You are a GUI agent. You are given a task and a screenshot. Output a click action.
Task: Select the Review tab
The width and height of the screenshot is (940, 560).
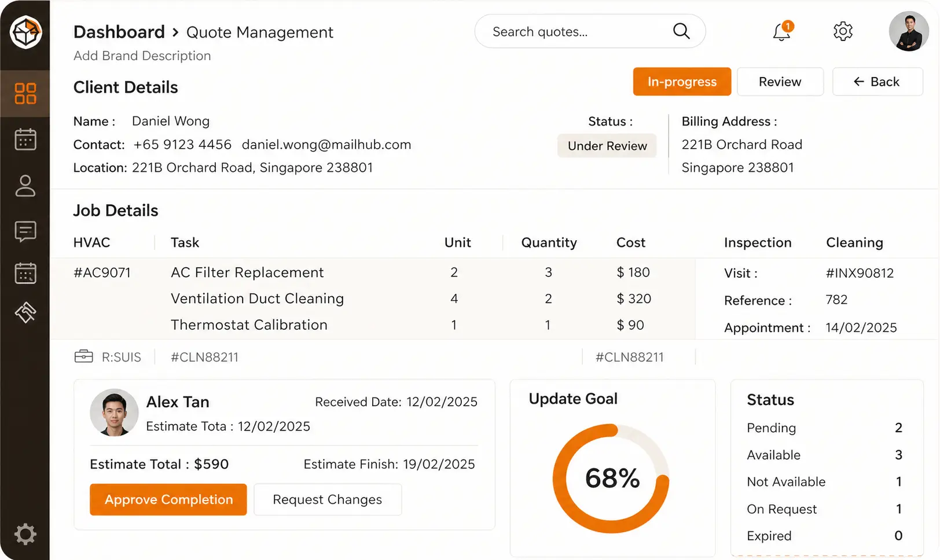click(x=780, y=82)
